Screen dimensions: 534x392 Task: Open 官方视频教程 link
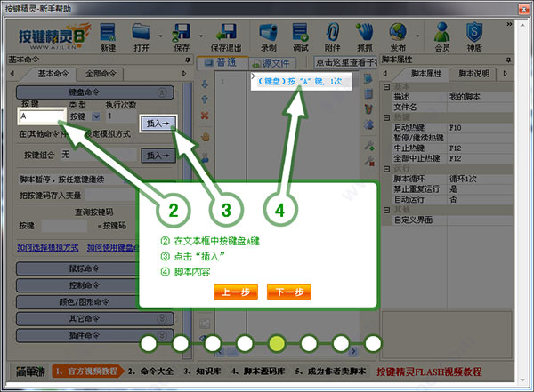[x=87, y=372]
